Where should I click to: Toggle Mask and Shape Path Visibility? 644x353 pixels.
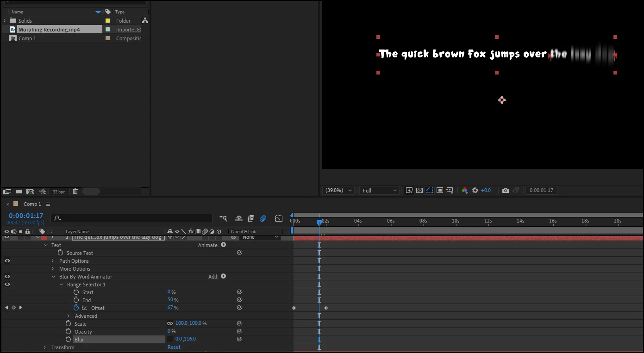[x=429, y=191]
